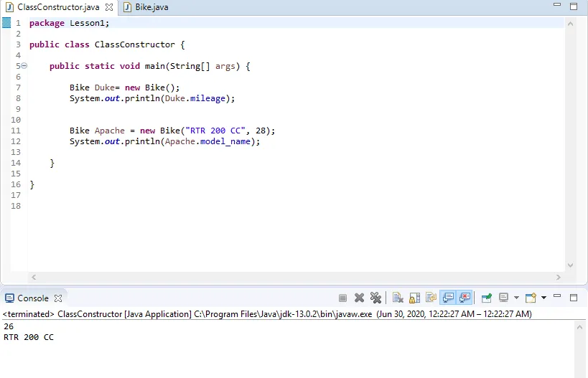The width and height of the screenshot is (588, 378).
Task: Click 'mileage' field on line 8
Action: tap(207, 98)
